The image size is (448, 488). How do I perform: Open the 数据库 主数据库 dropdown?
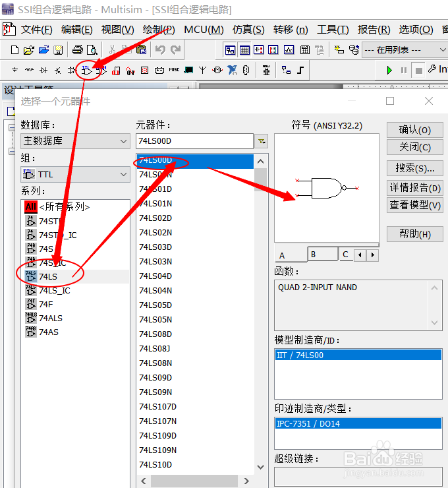tap(75, 141)
